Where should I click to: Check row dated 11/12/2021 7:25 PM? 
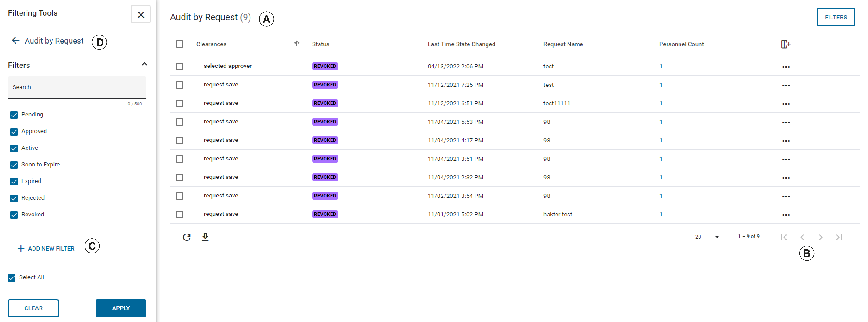pos(180,85)
